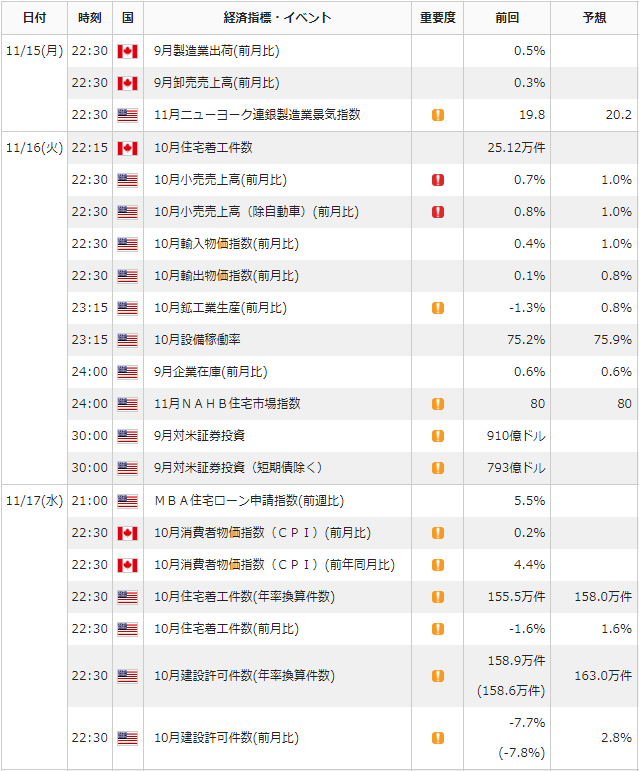
Task: Click orange importance icon for 10月建設許可件数(前月比)
Action: (437, 738)
